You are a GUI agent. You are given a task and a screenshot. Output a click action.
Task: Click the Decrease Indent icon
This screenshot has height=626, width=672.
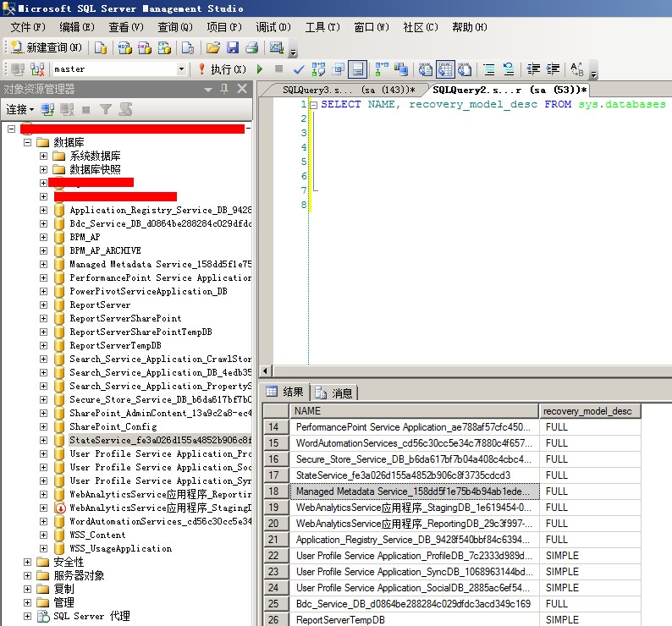533,69
